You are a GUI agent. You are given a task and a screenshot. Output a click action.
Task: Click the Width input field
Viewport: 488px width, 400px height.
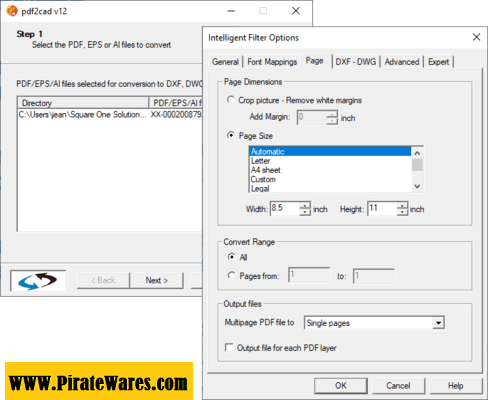(x=284, y=209)
